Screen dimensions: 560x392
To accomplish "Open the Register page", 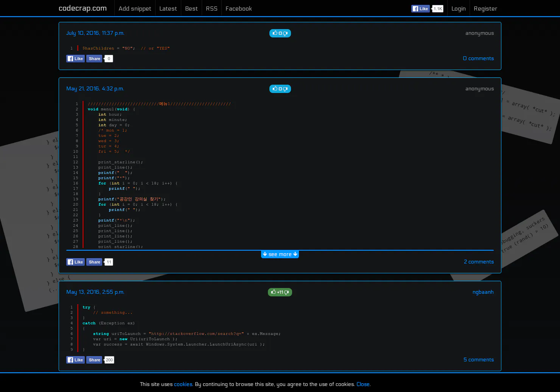I will (485, 8).
